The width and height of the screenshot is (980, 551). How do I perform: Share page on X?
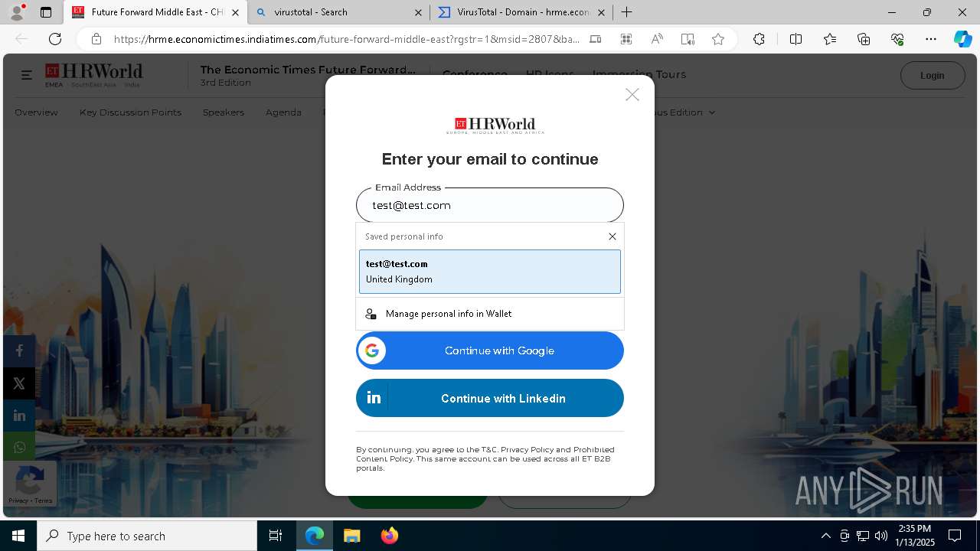(19, 383)
